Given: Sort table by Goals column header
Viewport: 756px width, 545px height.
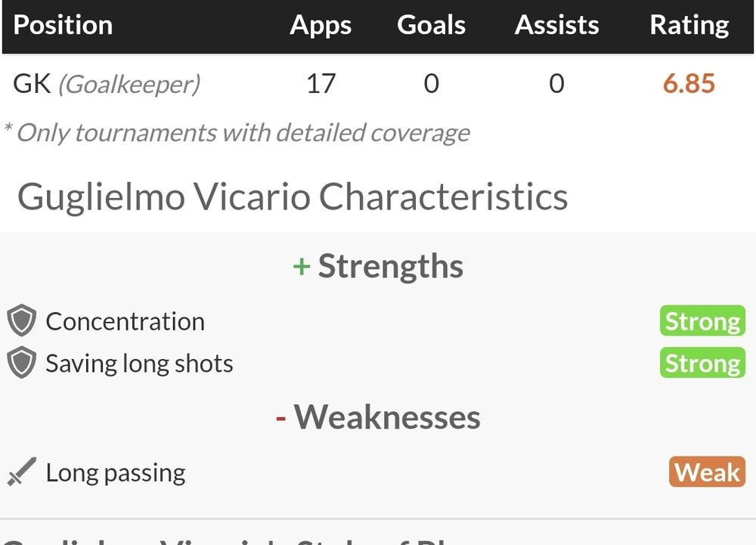Looking at the screenshot, I should pyautogui.click(x=431, y=25).
